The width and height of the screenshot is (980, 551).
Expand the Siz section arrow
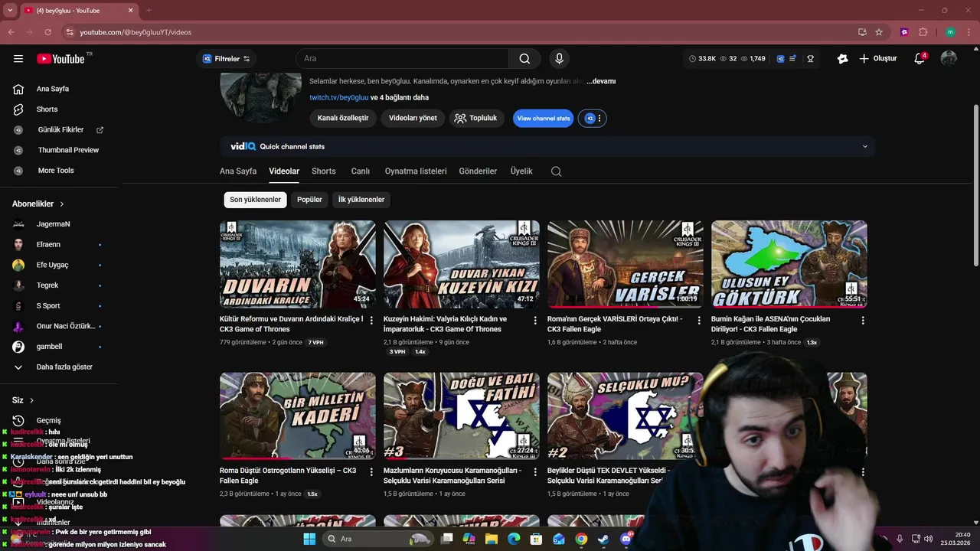33,400
